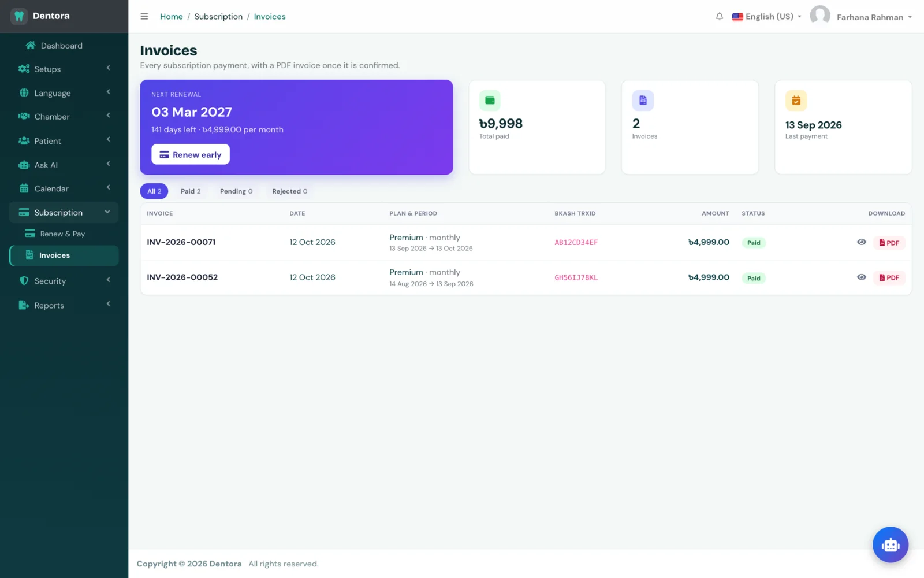924x578 pixels.
Task: Open the AI chatbot floating button
Action: (x=891, y=544)
